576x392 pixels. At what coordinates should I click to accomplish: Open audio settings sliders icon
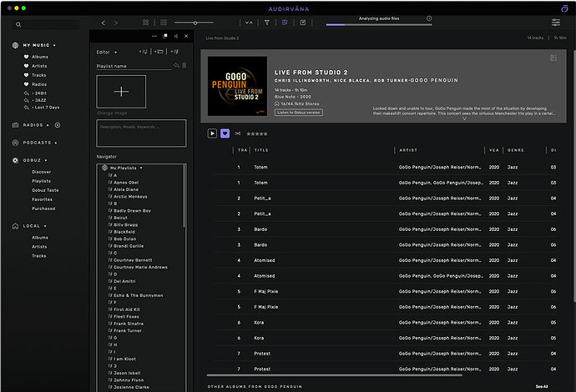(556, 23)
